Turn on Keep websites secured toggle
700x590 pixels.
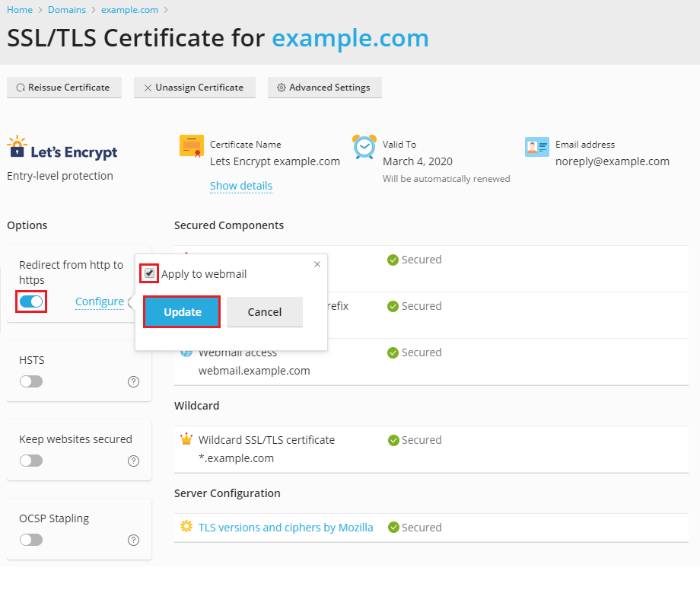pyautogui.click(x=32, y=461)
